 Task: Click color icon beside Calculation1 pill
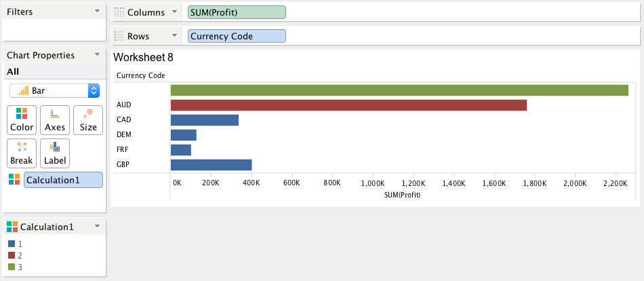pos(14,179)
